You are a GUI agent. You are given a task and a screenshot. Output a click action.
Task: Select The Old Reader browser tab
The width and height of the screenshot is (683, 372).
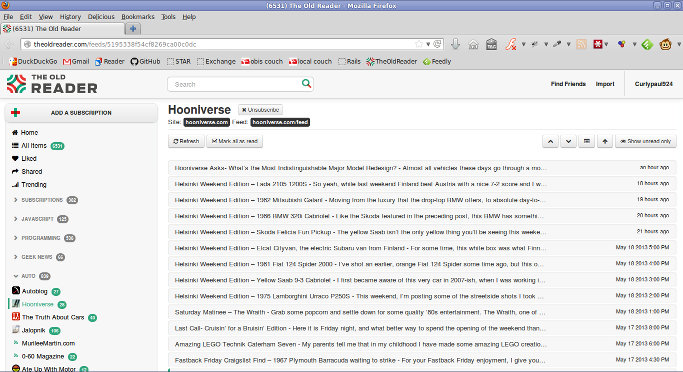(62, 29)
